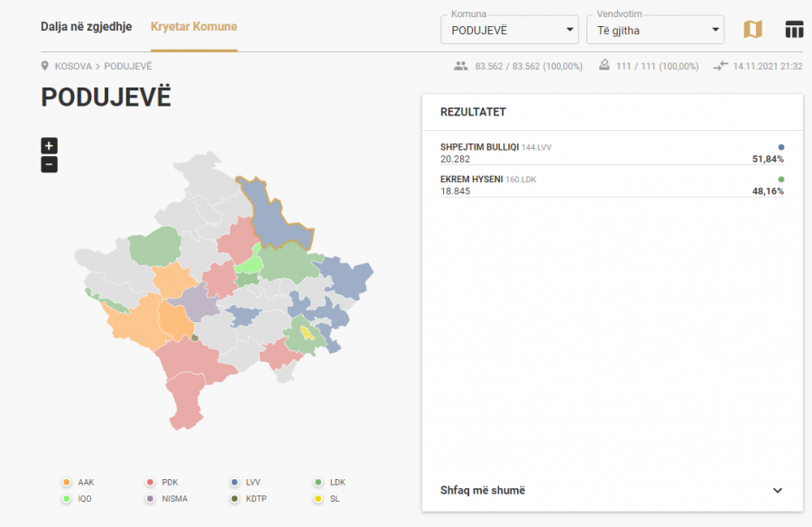Go to KOSOVA in the breadcrumb

point(73,67)
